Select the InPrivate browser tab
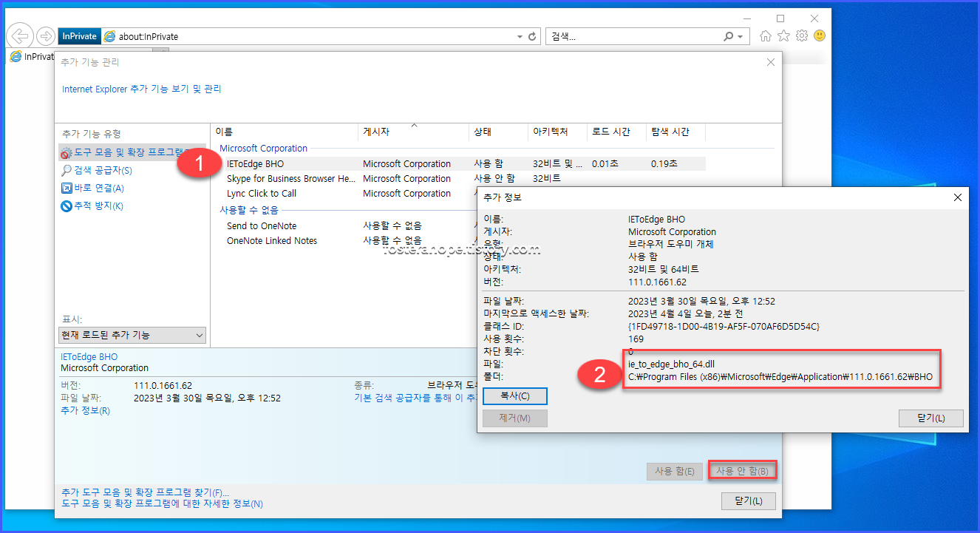This screenshot has width=980, height=533. pos(31,56)
